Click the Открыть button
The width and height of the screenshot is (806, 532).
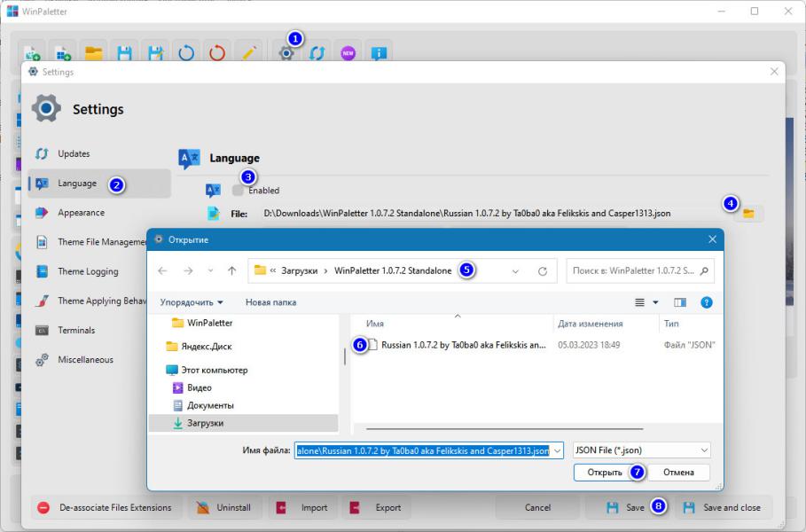point(605,473)
